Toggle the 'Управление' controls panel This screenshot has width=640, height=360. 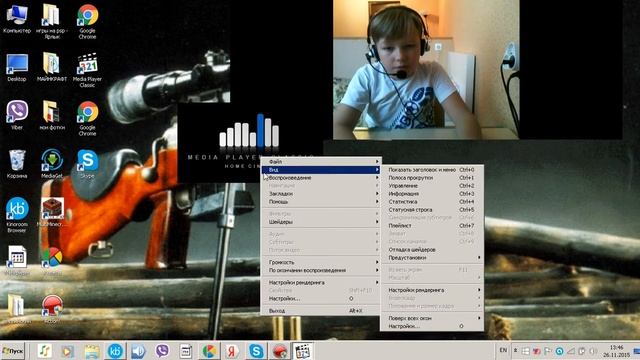(432, 186)
